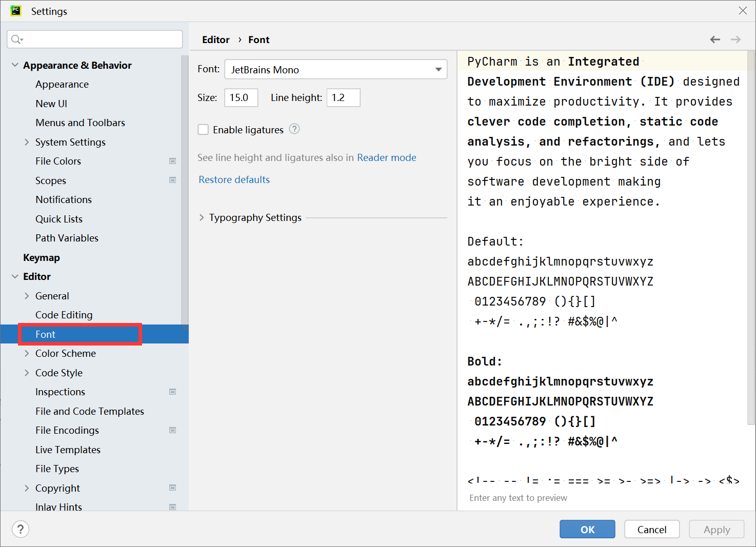
Task: Click the font preview scrollbar
Action: click(751, 238)
